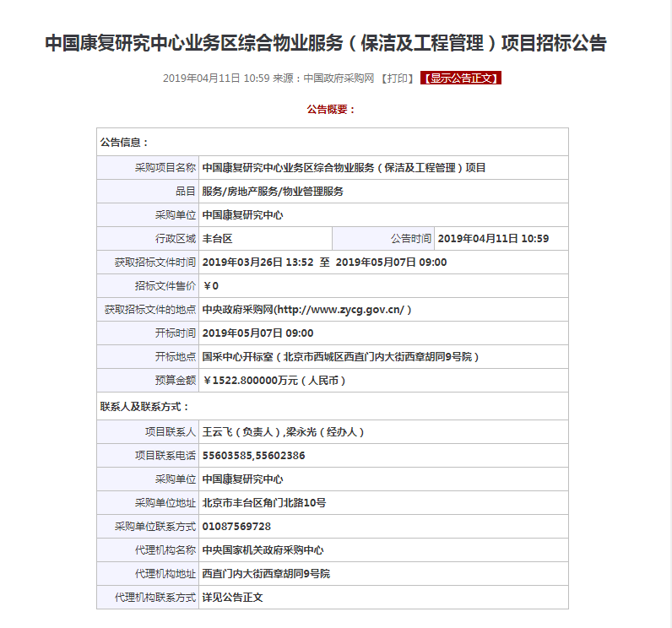The height and width of the screenshot is (628, 672).
Task: Click the 招标文件售价 value ￥0
Action: point(210,286)
